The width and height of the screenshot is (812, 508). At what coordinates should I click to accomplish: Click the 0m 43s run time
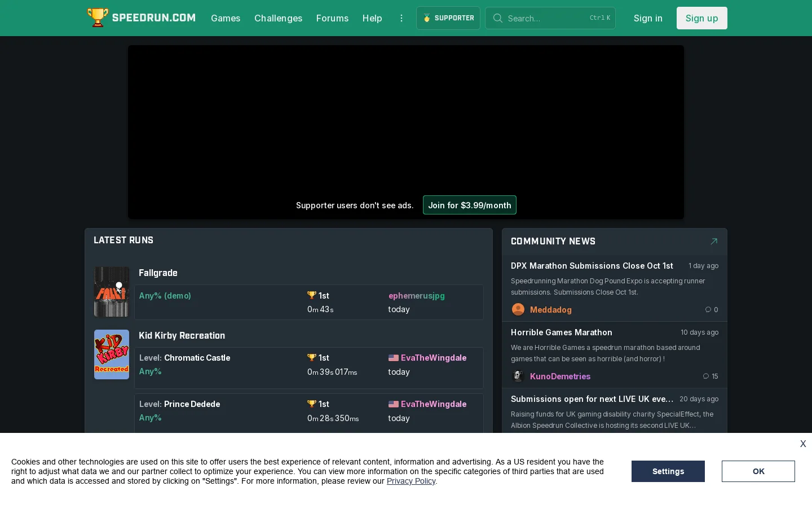[x=320, y=309]
